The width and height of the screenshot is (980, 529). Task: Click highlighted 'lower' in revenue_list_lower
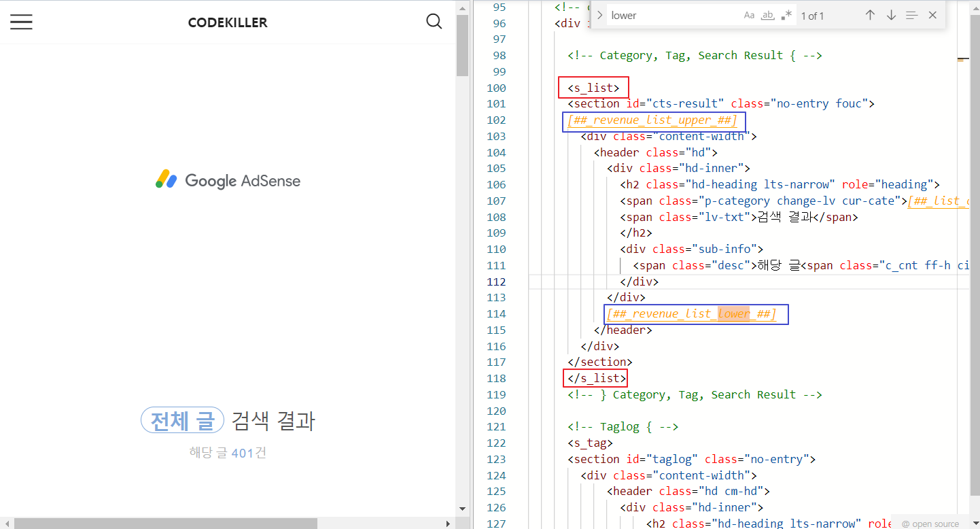(x=734, y=313)
